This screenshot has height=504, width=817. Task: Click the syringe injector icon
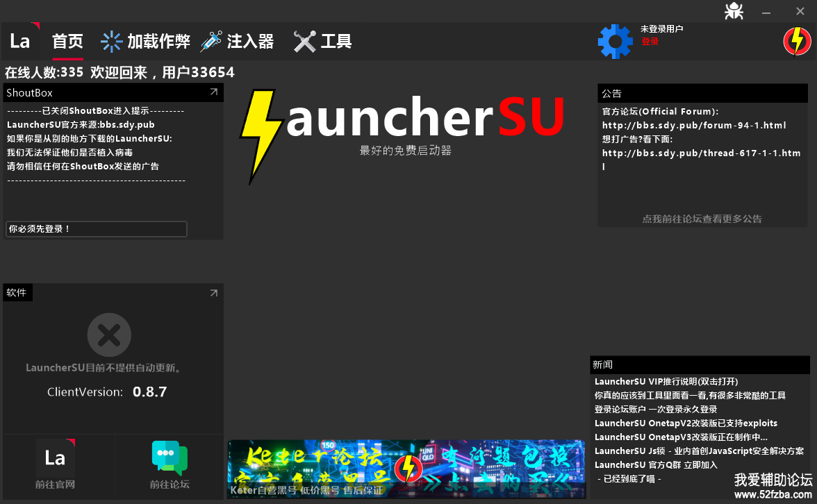click(211, 41)
